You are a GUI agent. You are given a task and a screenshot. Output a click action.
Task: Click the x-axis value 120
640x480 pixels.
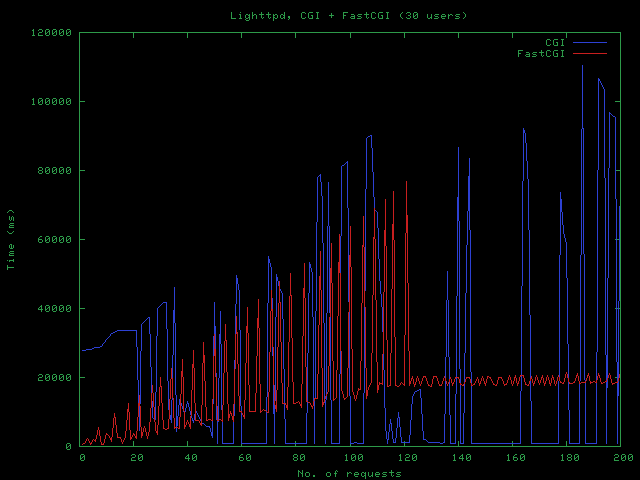click(407, 458)
